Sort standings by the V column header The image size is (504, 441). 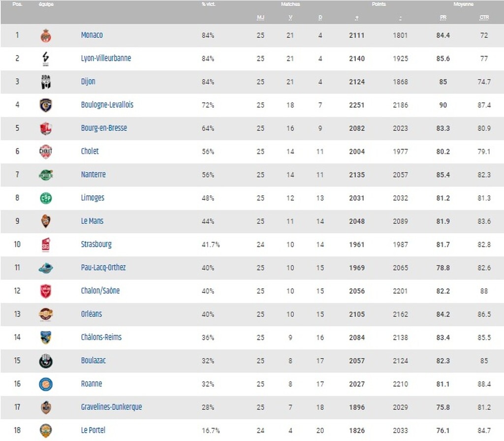pos(290,18)
